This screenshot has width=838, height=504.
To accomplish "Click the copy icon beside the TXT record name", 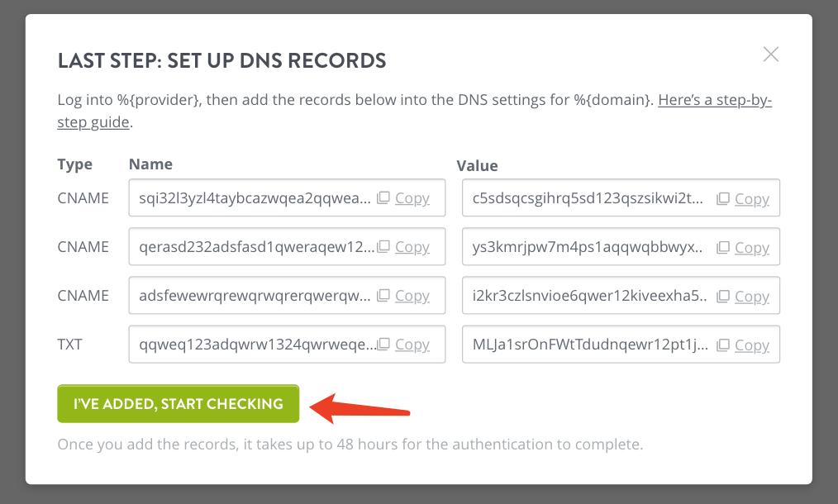I will (x=383, y=345).
